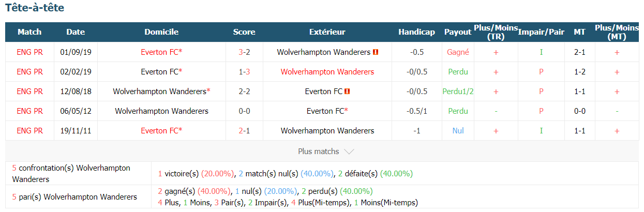
Task: Open the 2-1 score on 19/11/11
Action: pyautogui.click(x=244, y=131)
